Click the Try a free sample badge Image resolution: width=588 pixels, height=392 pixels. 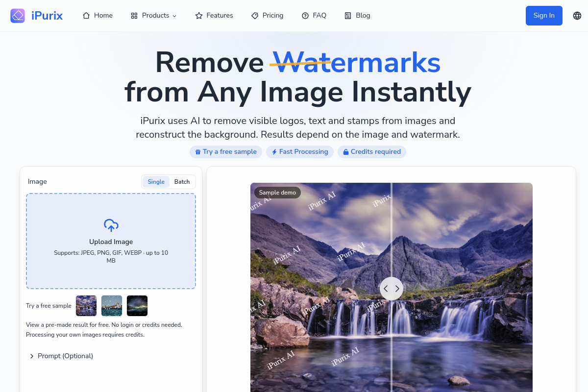click(x=226, y=152)
